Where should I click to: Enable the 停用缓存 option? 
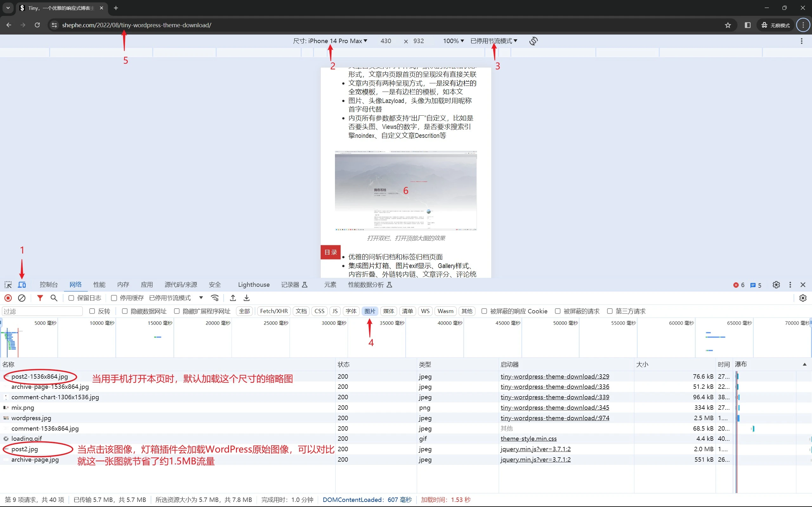[114, 298]
